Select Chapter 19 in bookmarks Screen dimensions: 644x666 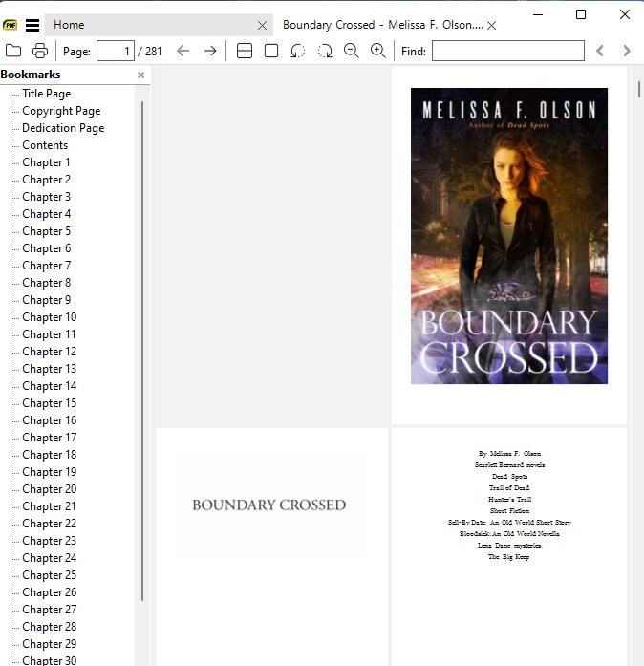(50, 472)
